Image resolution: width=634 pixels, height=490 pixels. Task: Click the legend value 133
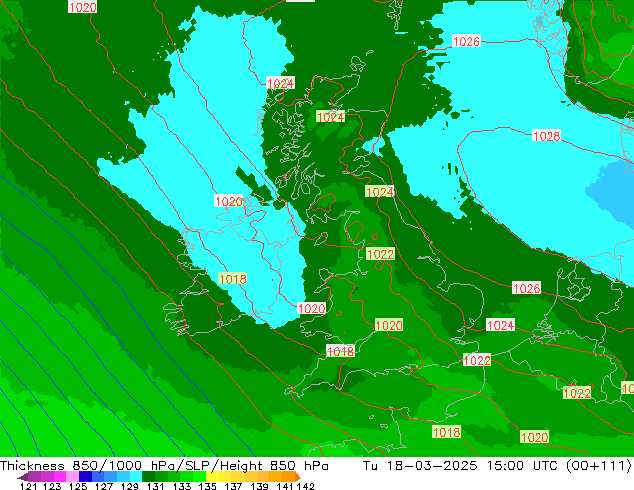pyautogui.click(x=182, y=486)
